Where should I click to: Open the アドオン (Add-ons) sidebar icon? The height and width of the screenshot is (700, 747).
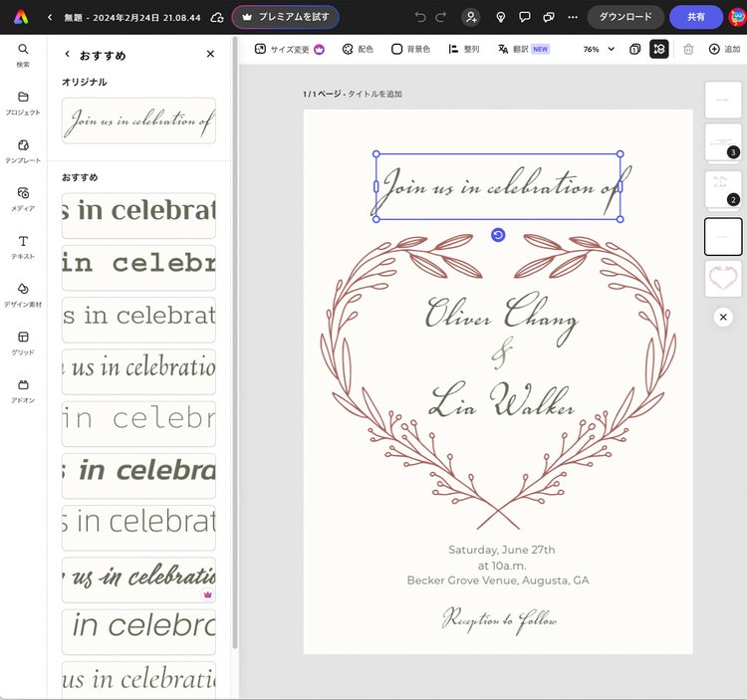pyautogui.click(x=23, y=390)
